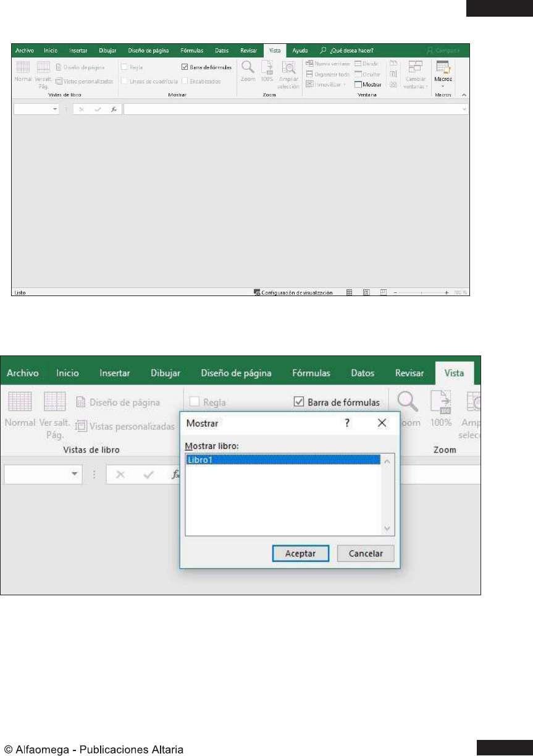
Task: Collapse the ribbon with the chevron arrow
Action: 464,95
